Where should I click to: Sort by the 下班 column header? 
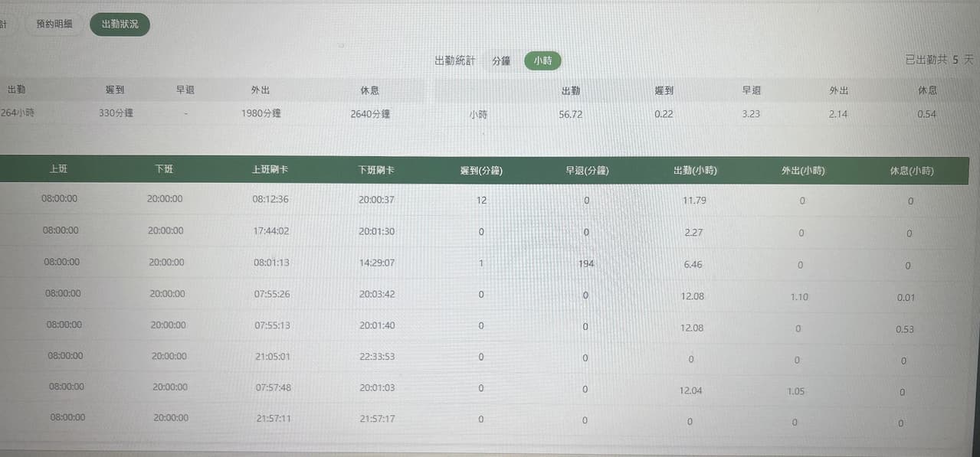tap(164, 168)
